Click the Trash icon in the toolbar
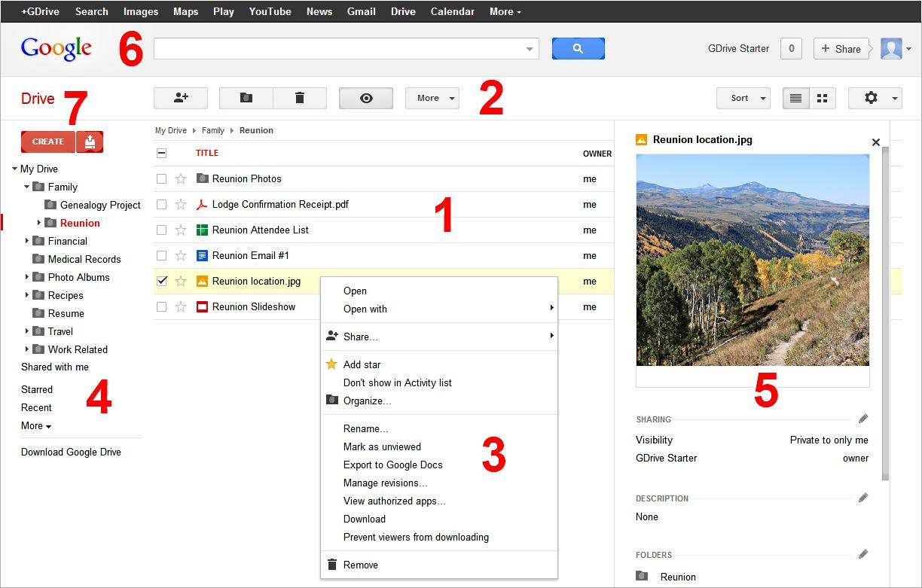The height and width of the screenshot is (588, 922). [x=298, y=97]
